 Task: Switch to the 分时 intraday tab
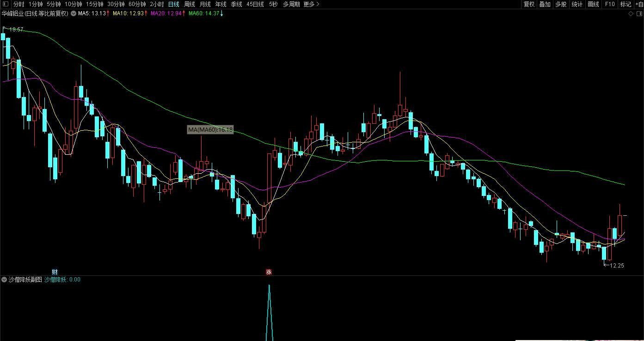[18, 4]
